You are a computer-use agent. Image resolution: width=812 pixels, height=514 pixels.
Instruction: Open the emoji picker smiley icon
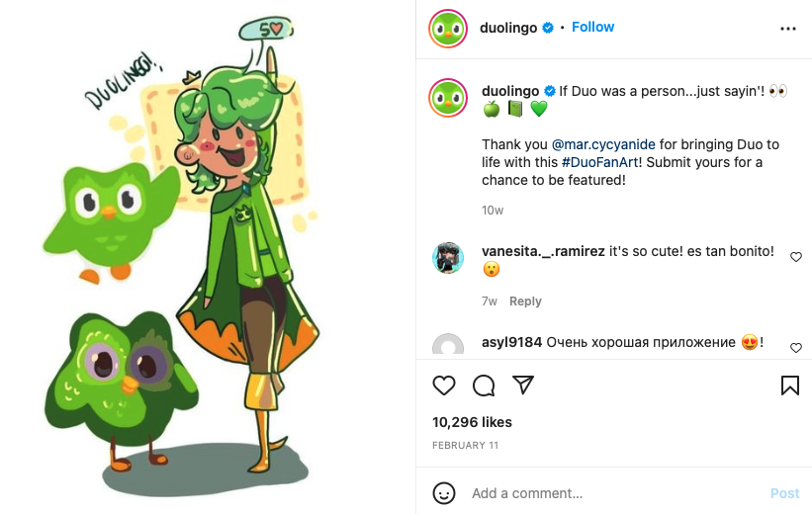pyautogui.click(x=445, y=492)
